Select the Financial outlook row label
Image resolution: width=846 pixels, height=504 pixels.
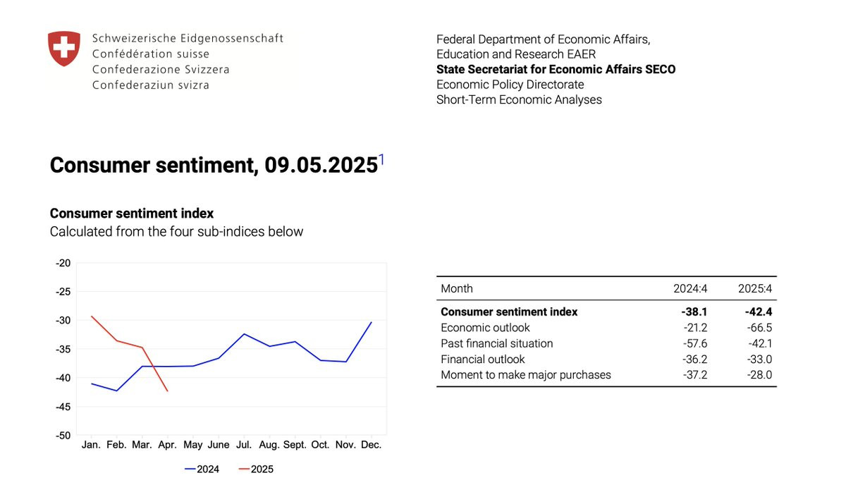pyautogui.click(x=482, y=359)
